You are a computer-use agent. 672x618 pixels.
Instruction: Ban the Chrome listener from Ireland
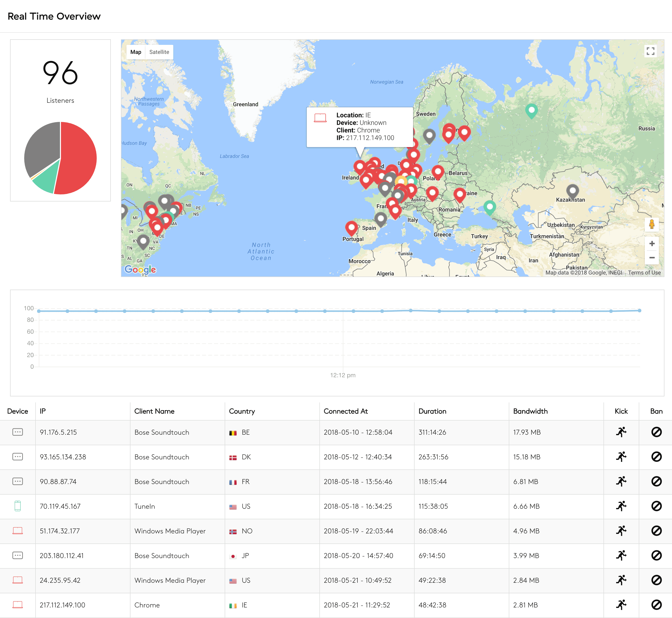pyautogui.click(x=656, y=605)
